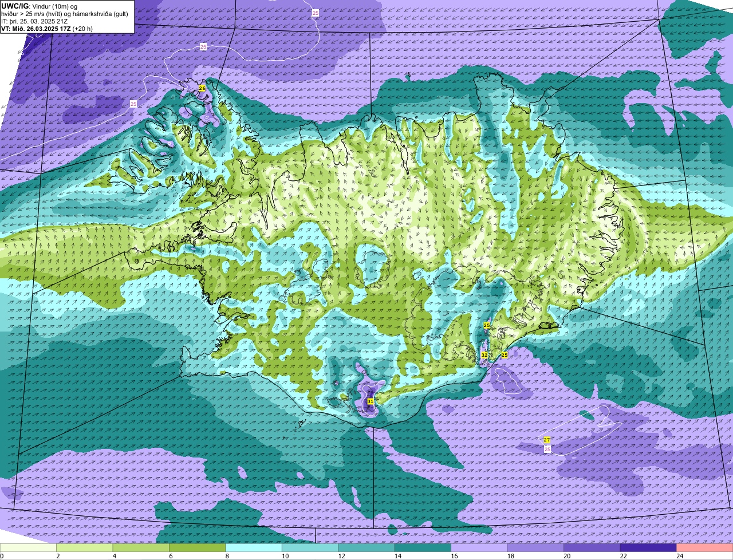The width and height of the screenshot is (733, 560).
Task: Click the 10–12 m/s legend swatch
Action: pos(310,547)
